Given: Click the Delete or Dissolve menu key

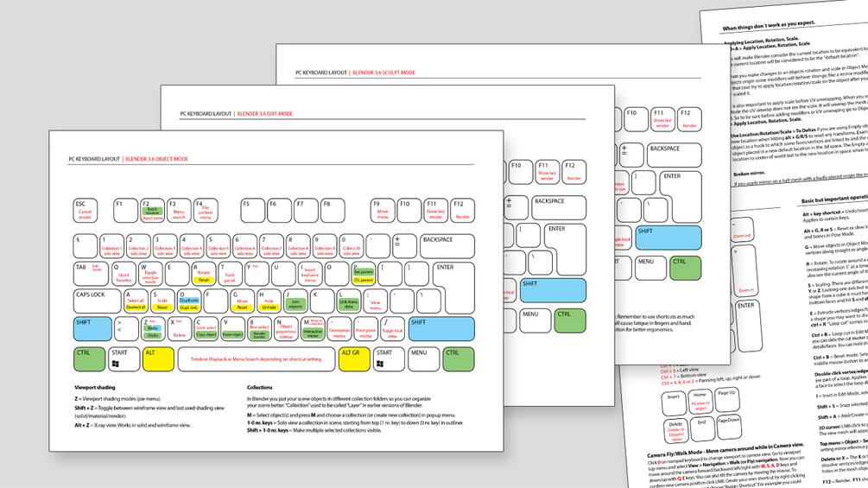Looking at the screenshot, I should click(x=676, y=431).
